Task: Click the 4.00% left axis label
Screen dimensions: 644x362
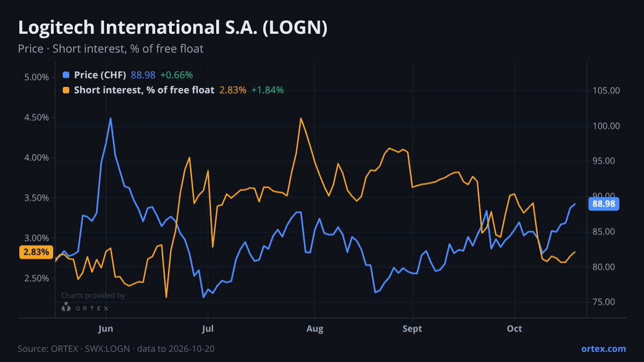Action: [36, 158]
